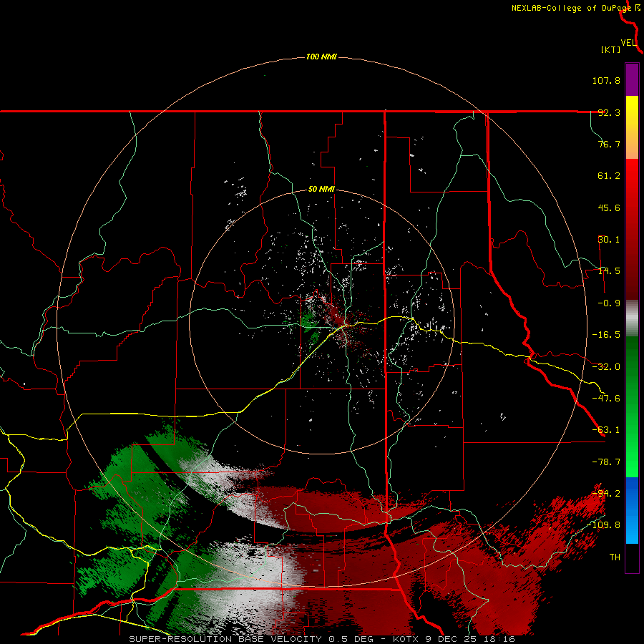
Task: Select the 14.5 scale value
Action: 609,271
